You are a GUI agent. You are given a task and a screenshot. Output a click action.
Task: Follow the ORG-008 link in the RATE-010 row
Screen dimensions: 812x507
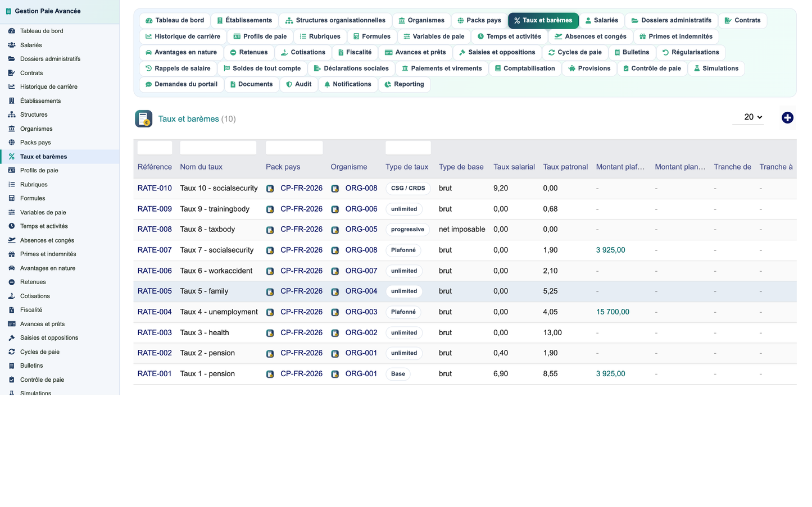coord(361,188)
